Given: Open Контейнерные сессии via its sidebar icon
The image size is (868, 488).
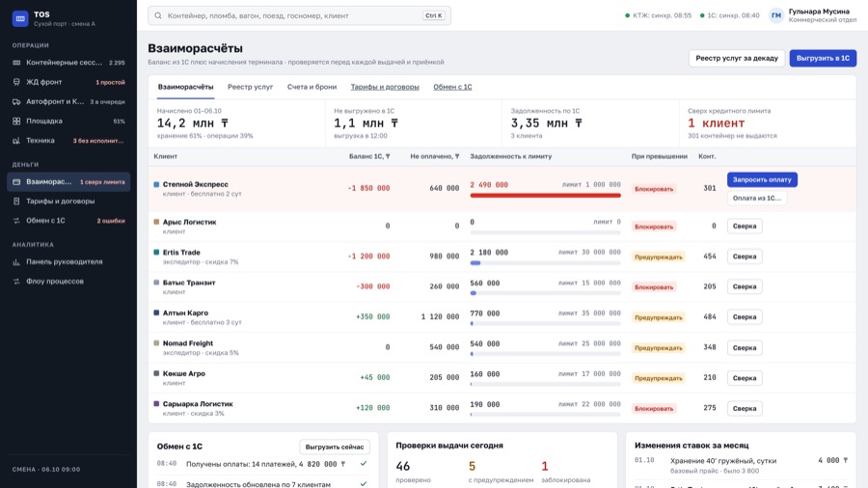Looking at the screenshot, I should tap(16, 63).
